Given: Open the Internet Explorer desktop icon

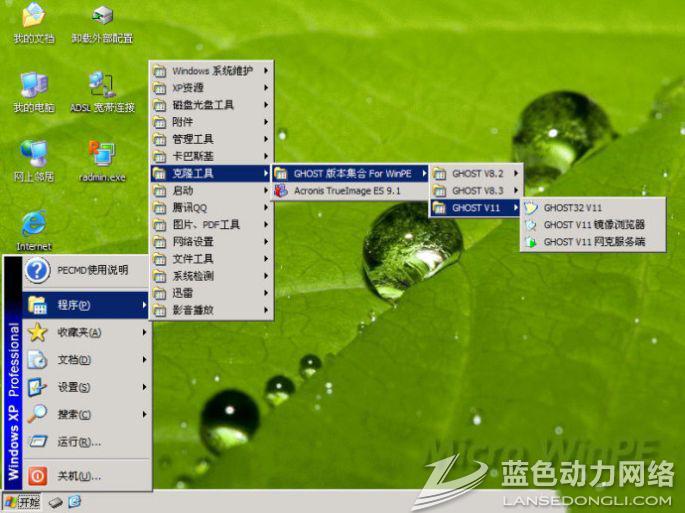Looking at the screenshot, I should [x=33, y=224].
